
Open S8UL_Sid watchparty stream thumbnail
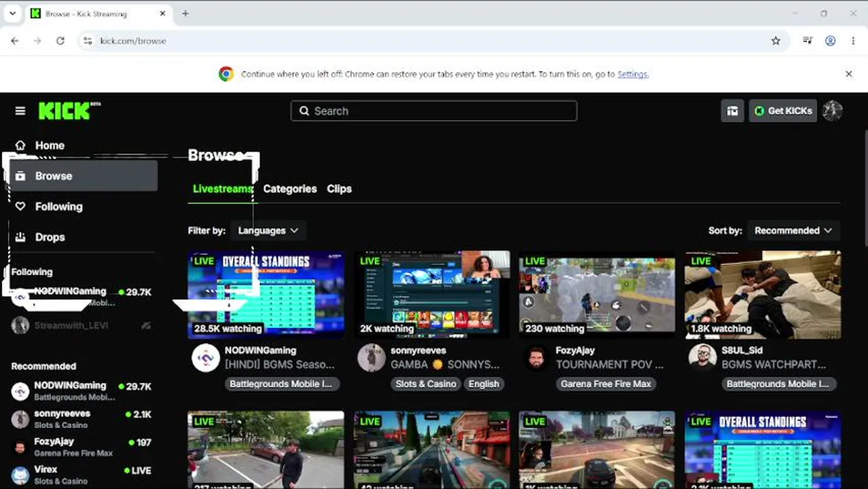tap(763, 295)
